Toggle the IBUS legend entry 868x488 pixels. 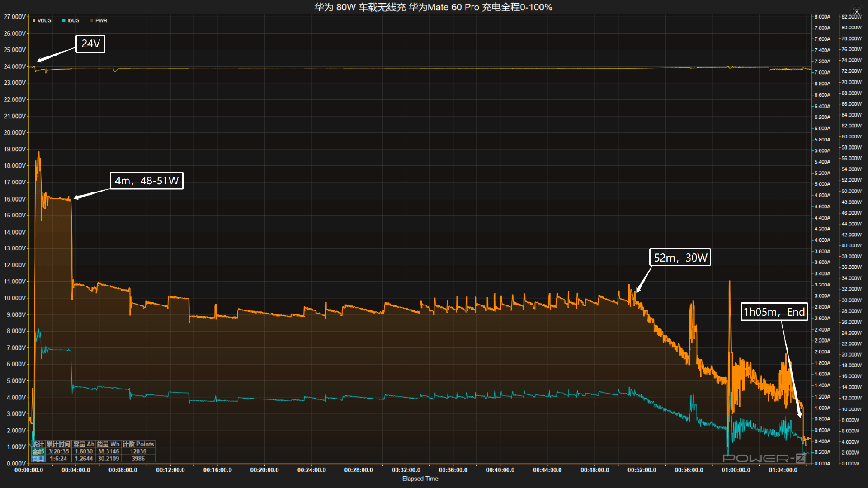[x=71, y=20]
